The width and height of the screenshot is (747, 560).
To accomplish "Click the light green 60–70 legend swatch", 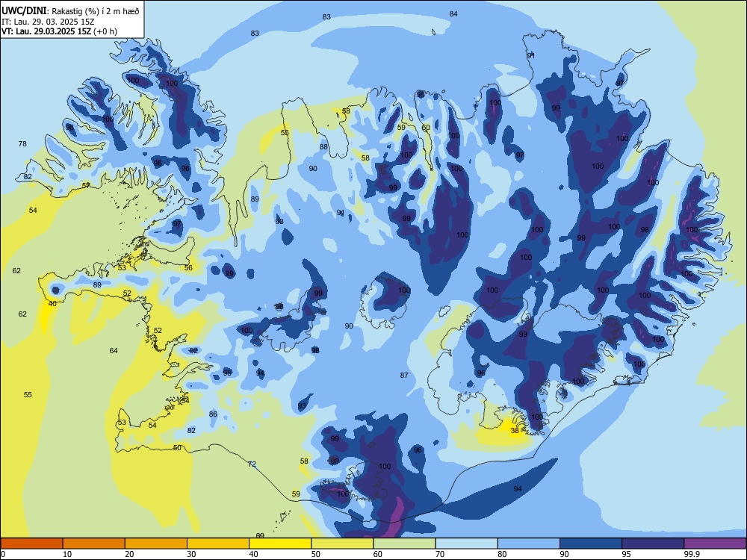I will tap(404, 544).
